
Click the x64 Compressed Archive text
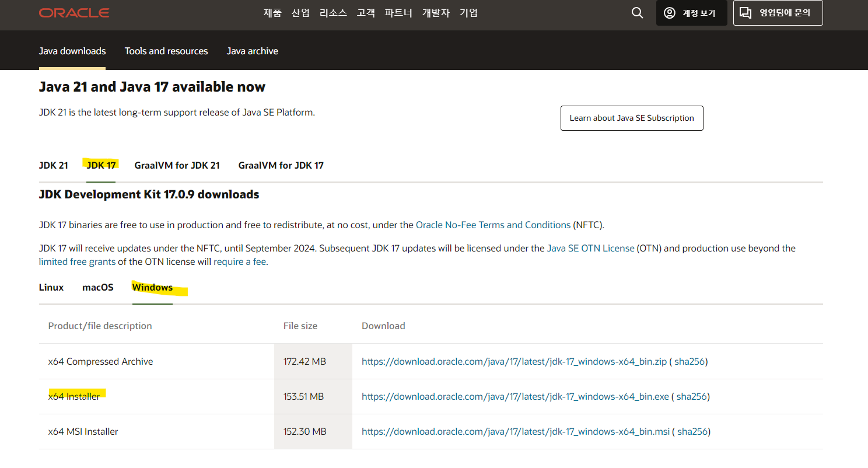(x=100, y=361)
